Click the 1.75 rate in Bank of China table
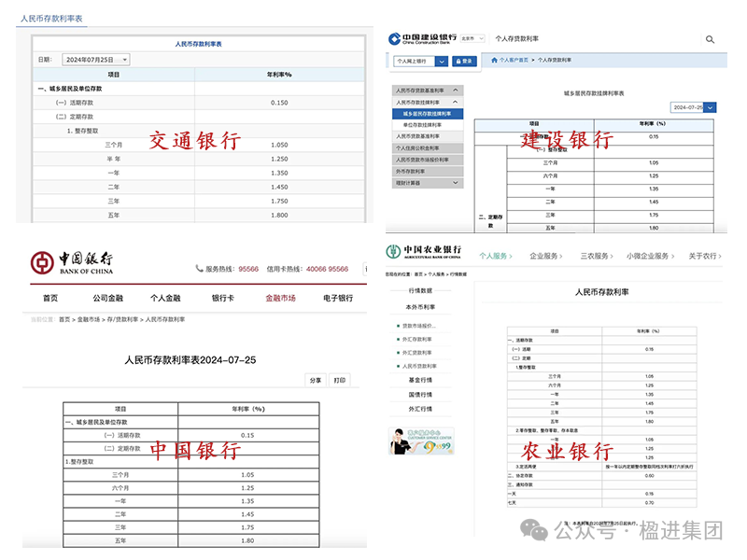This screenshot has height=560, width=747. pyautogui.click(x=247, y=527)
